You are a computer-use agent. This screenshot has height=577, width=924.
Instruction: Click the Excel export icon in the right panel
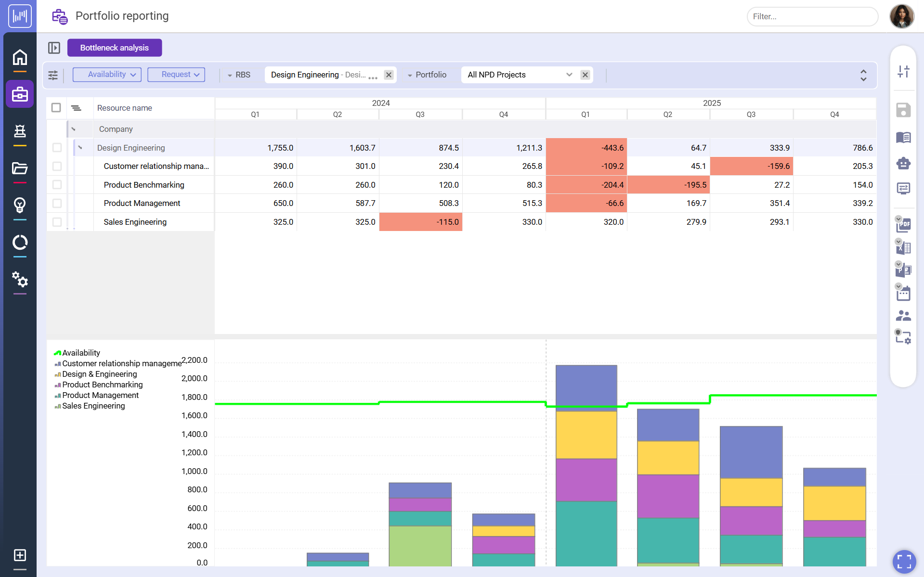[x=904, y=247]
